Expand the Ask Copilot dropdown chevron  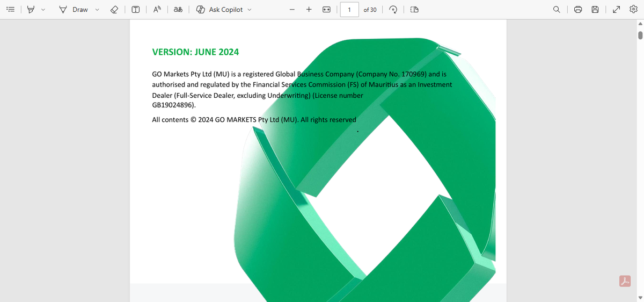(250, 10)
